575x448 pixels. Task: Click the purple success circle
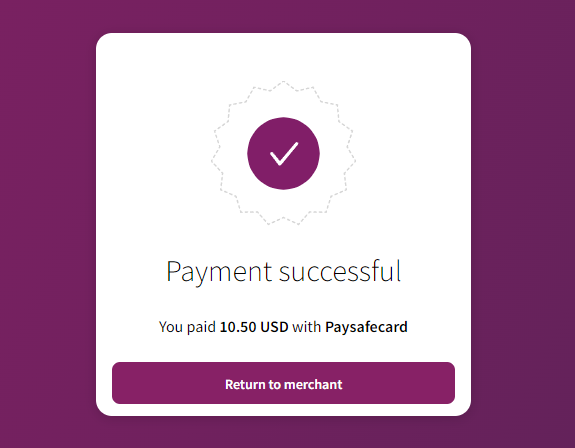click(x=283, y=153)
